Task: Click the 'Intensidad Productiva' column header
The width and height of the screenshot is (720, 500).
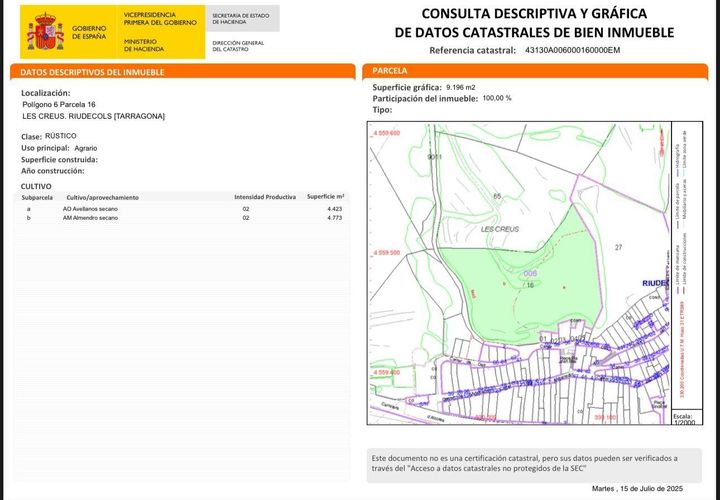Action: (x=265, y=197)
